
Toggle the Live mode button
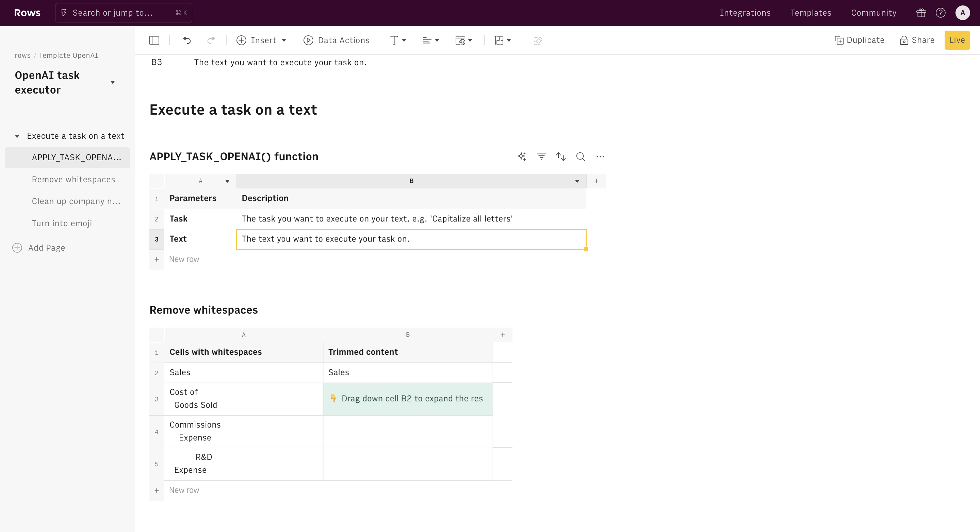957,40
